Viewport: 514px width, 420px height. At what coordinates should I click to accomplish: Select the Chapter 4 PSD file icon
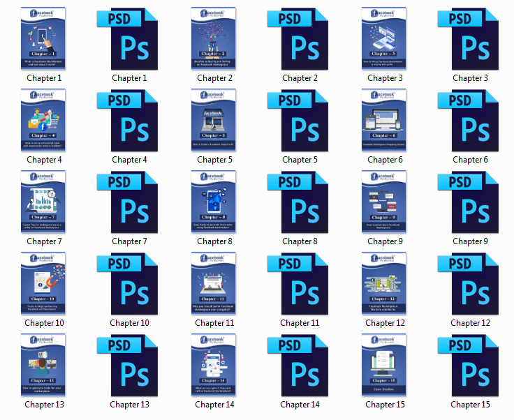(128, 121)
